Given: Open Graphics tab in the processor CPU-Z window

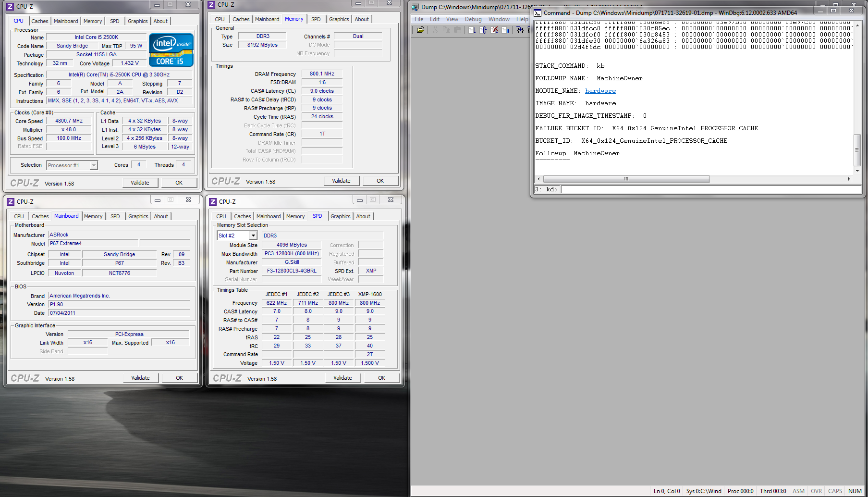Looking at the screenshot, I should click(x=138, y=21).
